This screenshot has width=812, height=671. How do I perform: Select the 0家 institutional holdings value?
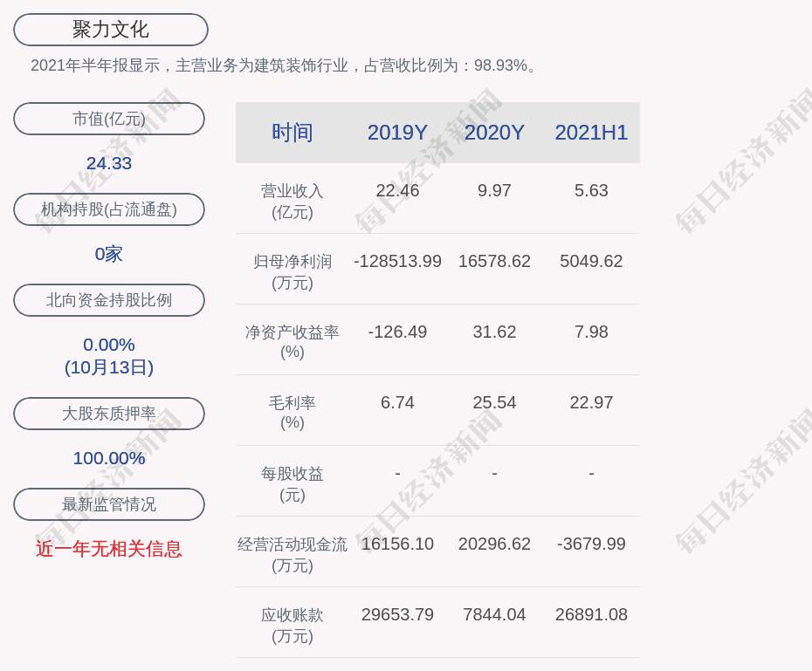109,254
